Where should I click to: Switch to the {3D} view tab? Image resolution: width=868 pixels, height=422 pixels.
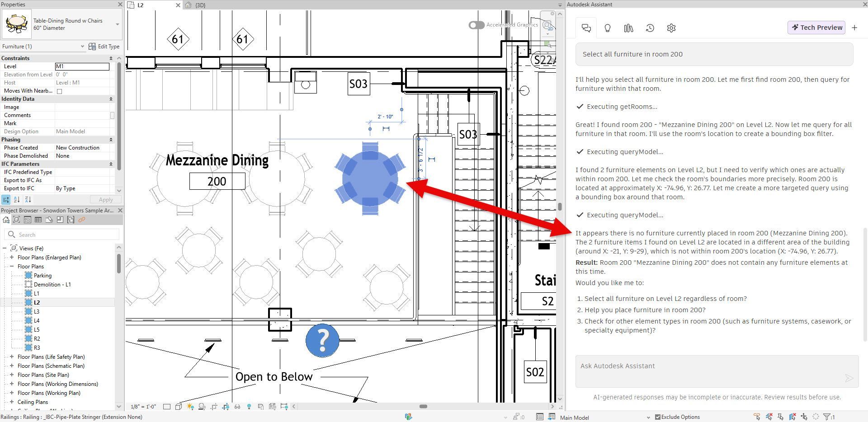(x=200, y=5)
